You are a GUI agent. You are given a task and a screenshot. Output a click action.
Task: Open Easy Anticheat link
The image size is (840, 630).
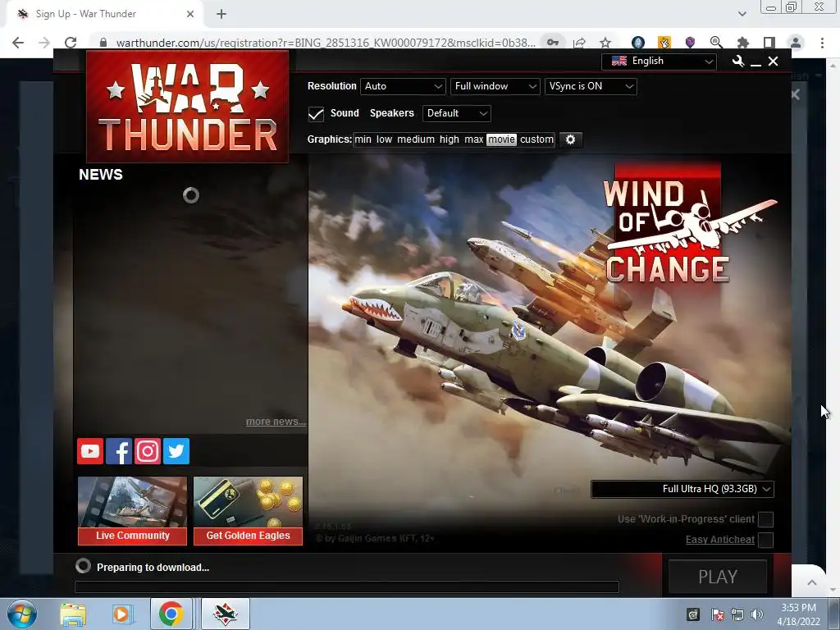pos(720,540)
